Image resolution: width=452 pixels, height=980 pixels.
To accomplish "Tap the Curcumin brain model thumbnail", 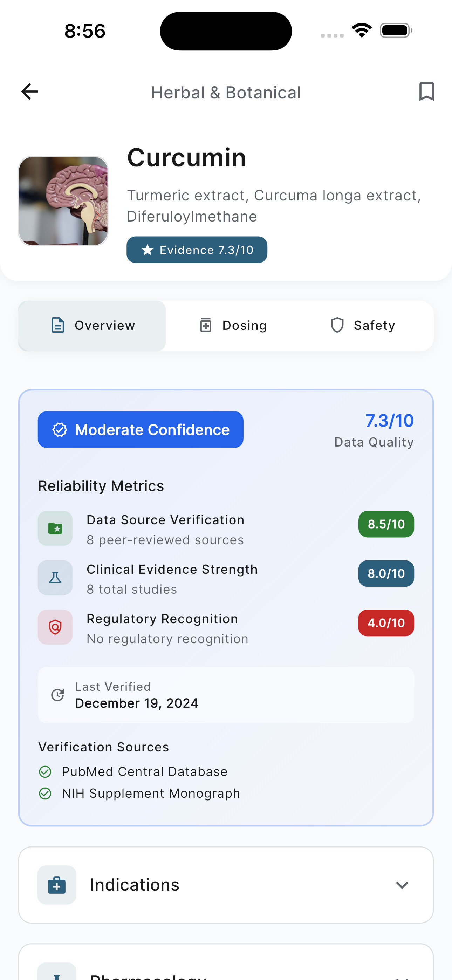I will (63, 200).
